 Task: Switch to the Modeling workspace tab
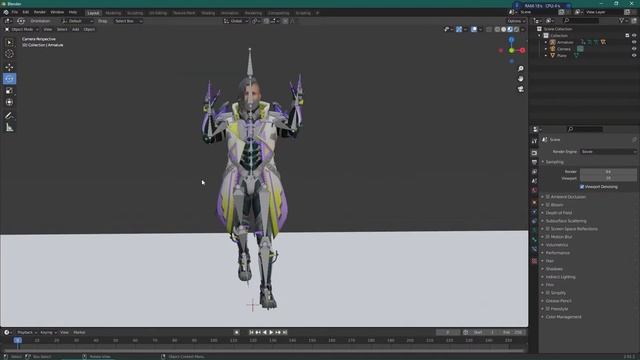(113, 13)
